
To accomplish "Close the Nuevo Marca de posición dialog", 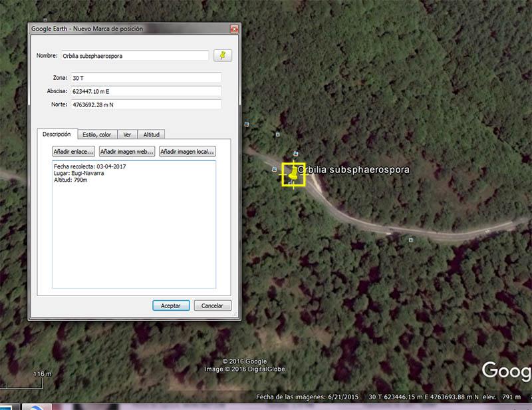I will [234, 29].
